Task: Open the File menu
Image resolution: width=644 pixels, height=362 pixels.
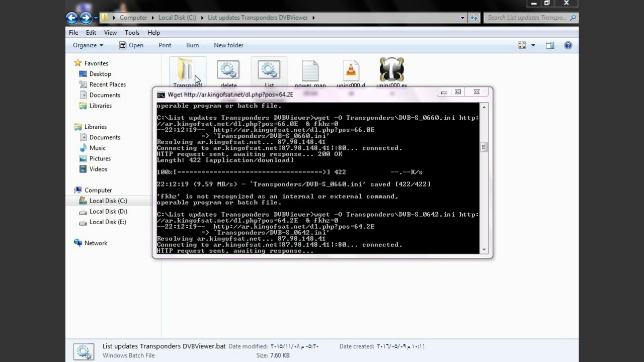Action: 73,33
